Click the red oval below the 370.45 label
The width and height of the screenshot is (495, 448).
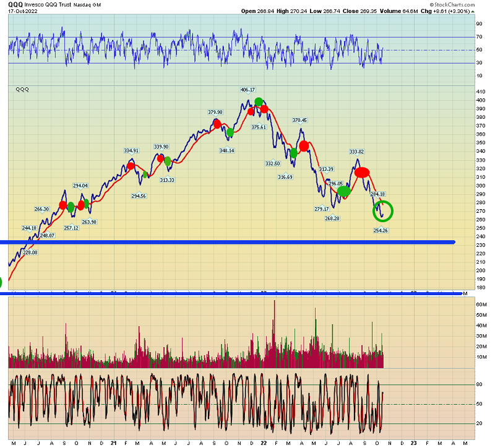click(x=304, y=146)
